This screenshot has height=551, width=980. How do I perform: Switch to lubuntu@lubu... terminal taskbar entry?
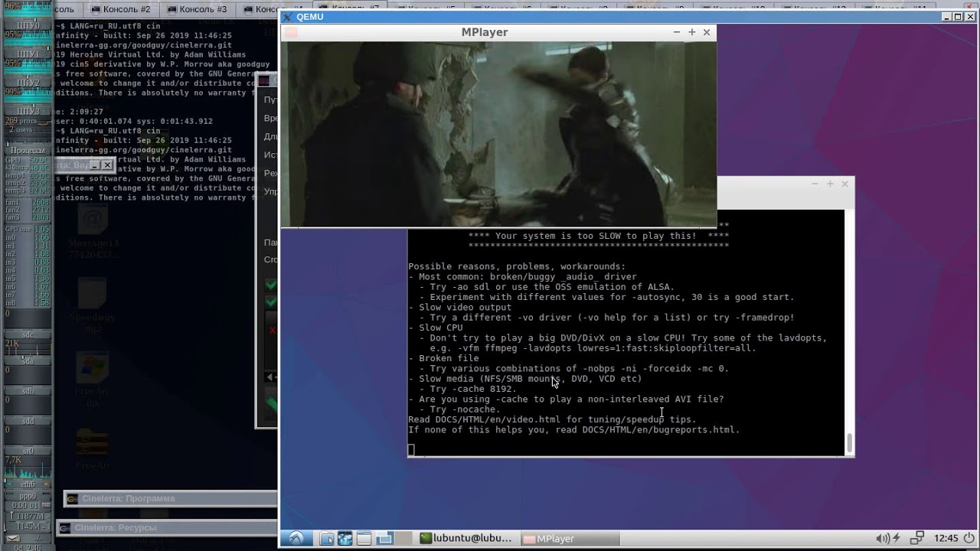point(467,539)
